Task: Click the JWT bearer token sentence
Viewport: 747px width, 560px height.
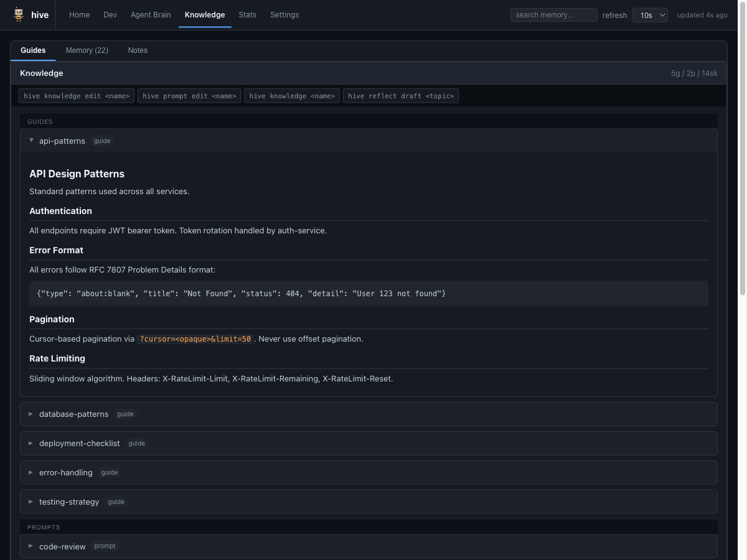Action: (x=178, y=230)
